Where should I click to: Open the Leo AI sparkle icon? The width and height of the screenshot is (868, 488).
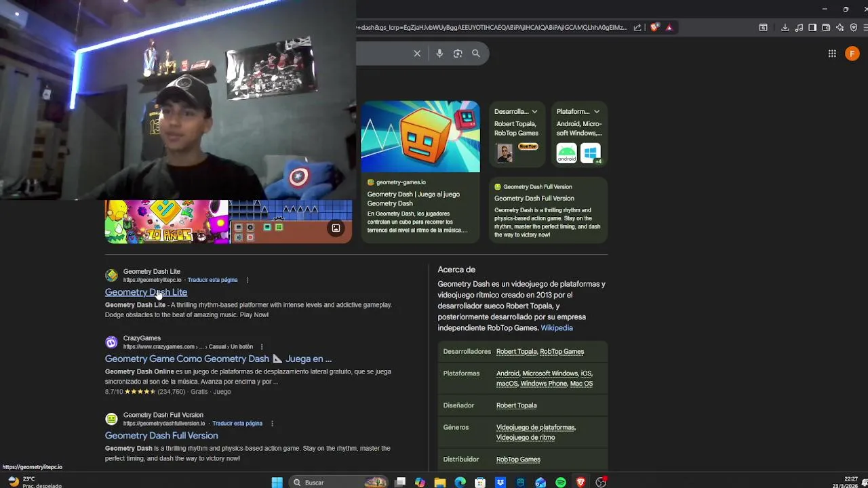840,28
